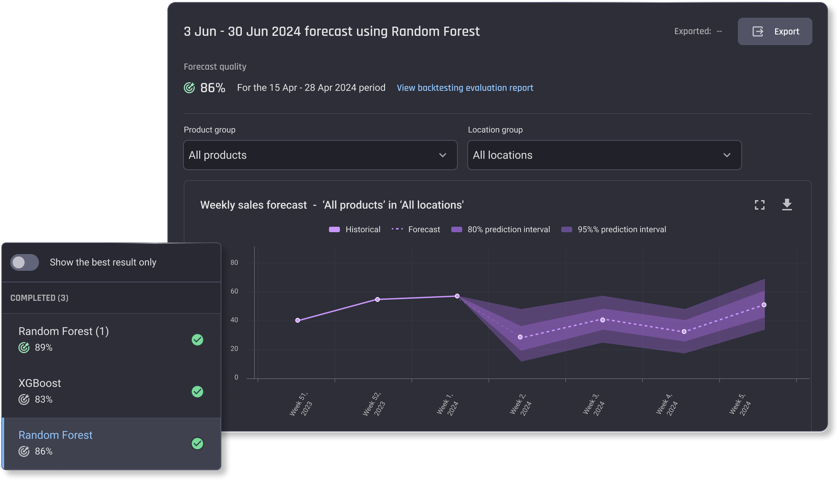The height and width of the screenshot is (504, 839).
Task: Click green checkmark on Random Forest (1)
Action: tap(197, 340)
